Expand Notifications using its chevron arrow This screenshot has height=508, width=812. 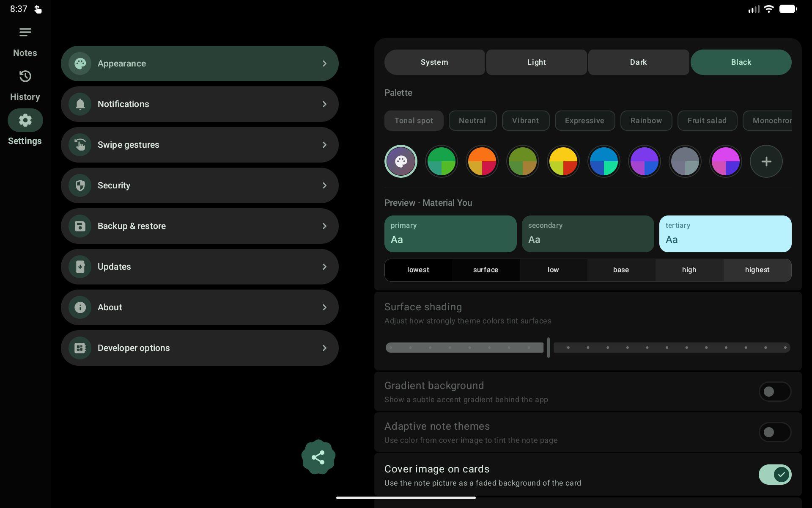click(x=324, y=104)
